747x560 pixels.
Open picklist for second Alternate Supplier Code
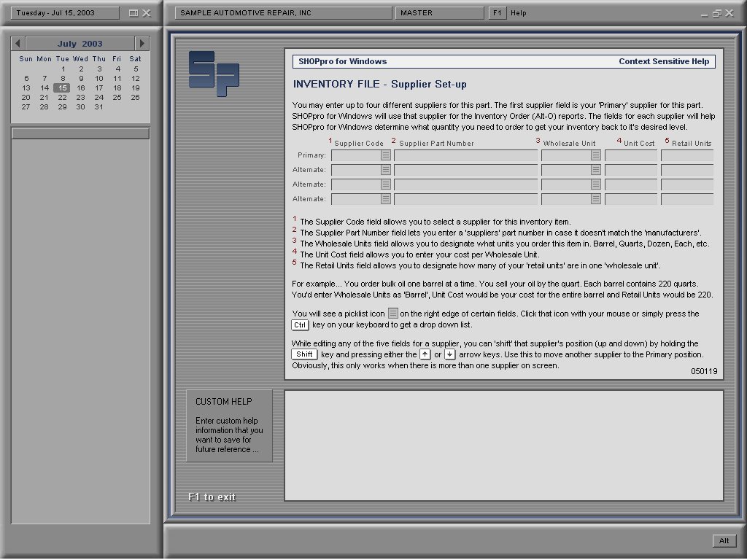pos(385,184)
